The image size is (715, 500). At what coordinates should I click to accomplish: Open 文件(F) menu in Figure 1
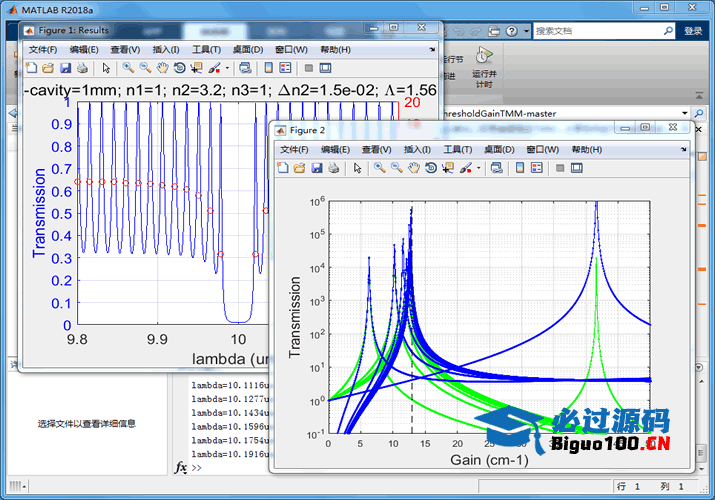coord(43,50)
